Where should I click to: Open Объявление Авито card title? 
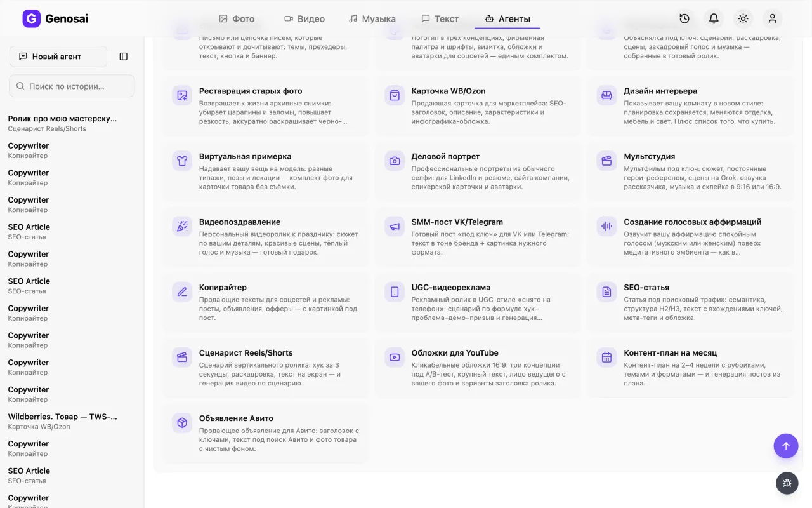236,418
